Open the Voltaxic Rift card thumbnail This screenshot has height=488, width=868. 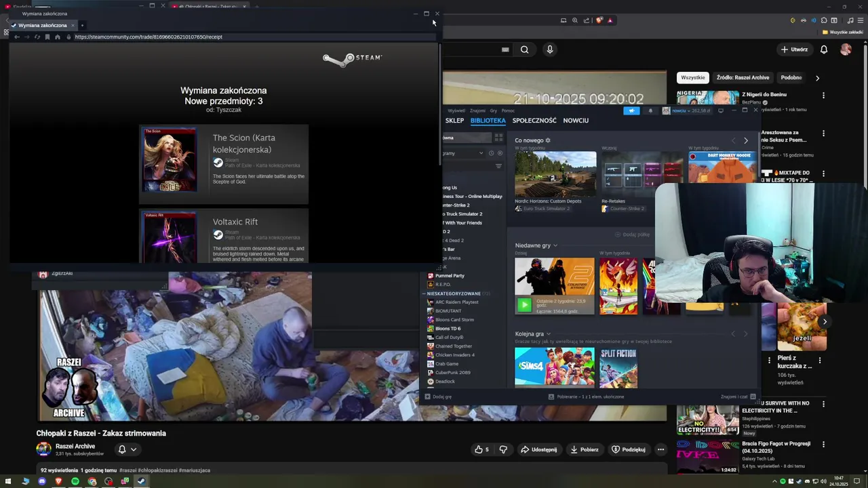pyautogui.click(x=170, y=237)
